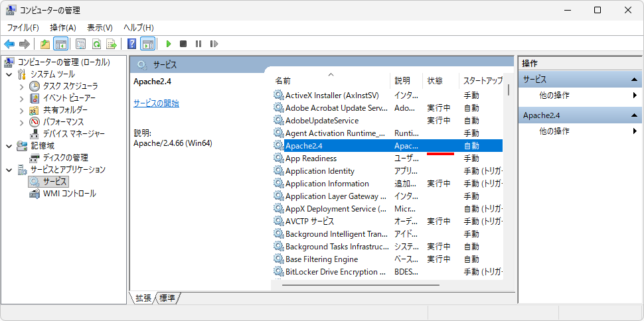Select the Application Layer Gateway service

[387, 196]
